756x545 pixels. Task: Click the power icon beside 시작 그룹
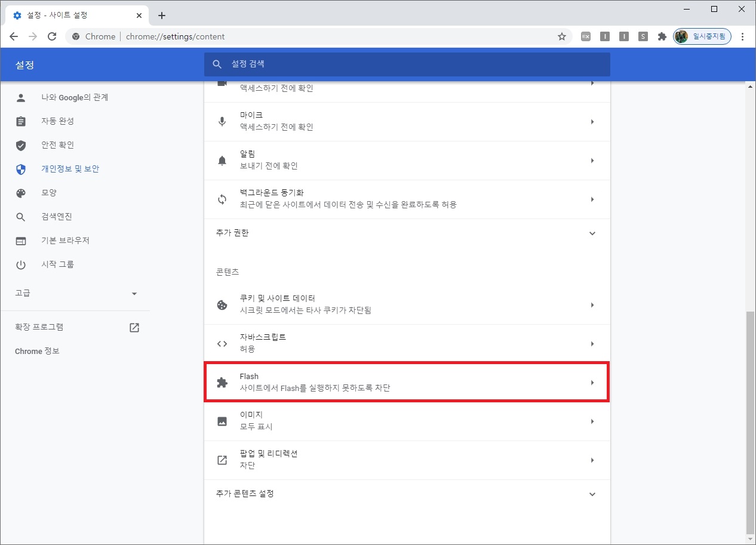[21, 264]
